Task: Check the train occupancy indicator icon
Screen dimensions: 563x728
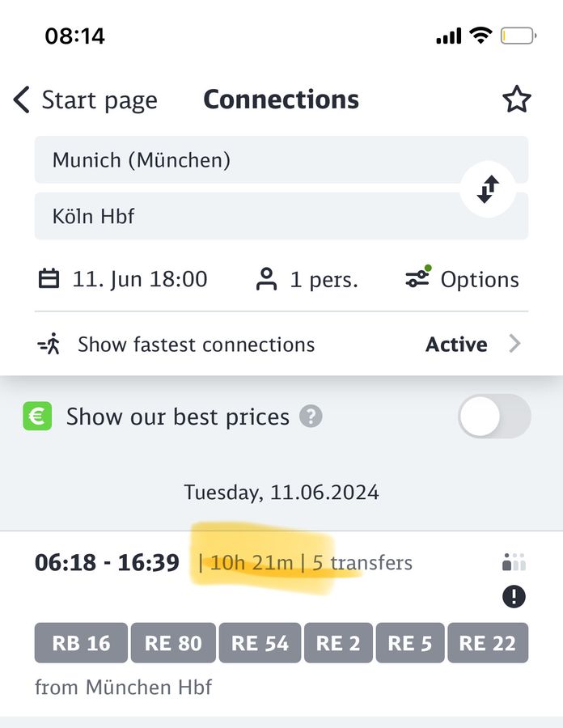Action: click(x=514, y=562)
